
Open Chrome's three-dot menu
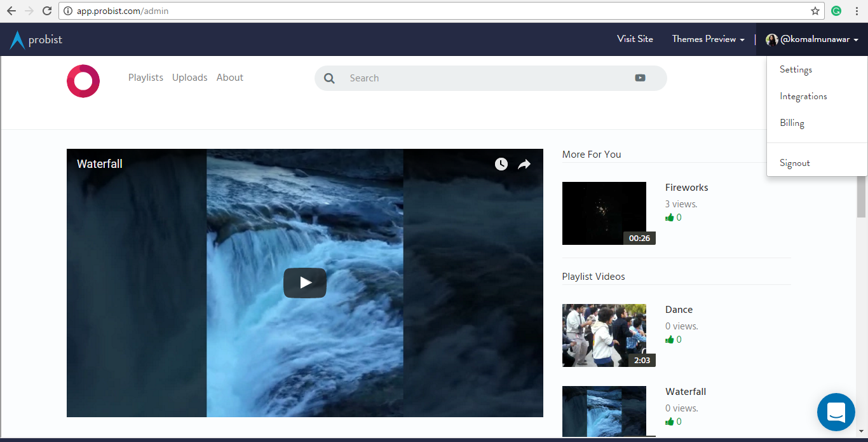pyautogui.click(x=855, y=11)
